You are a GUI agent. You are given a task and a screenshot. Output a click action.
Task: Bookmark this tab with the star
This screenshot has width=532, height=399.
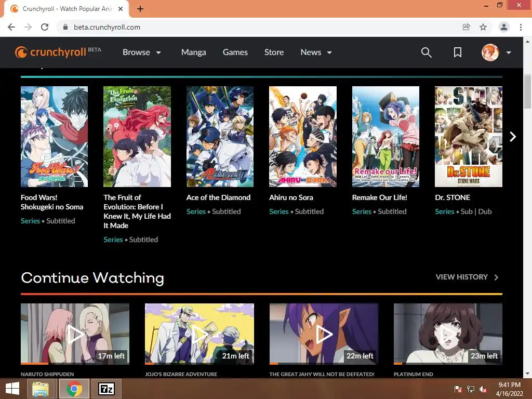coord(483,27)
